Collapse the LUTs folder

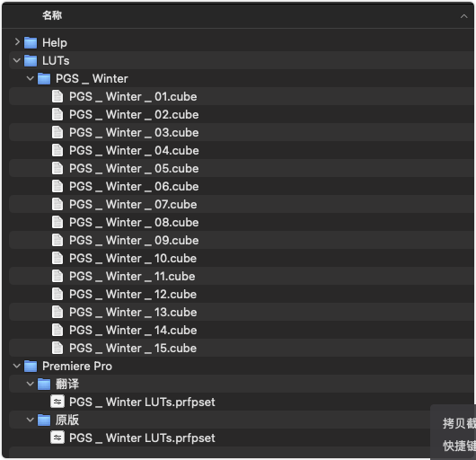[x=17, y=60]
